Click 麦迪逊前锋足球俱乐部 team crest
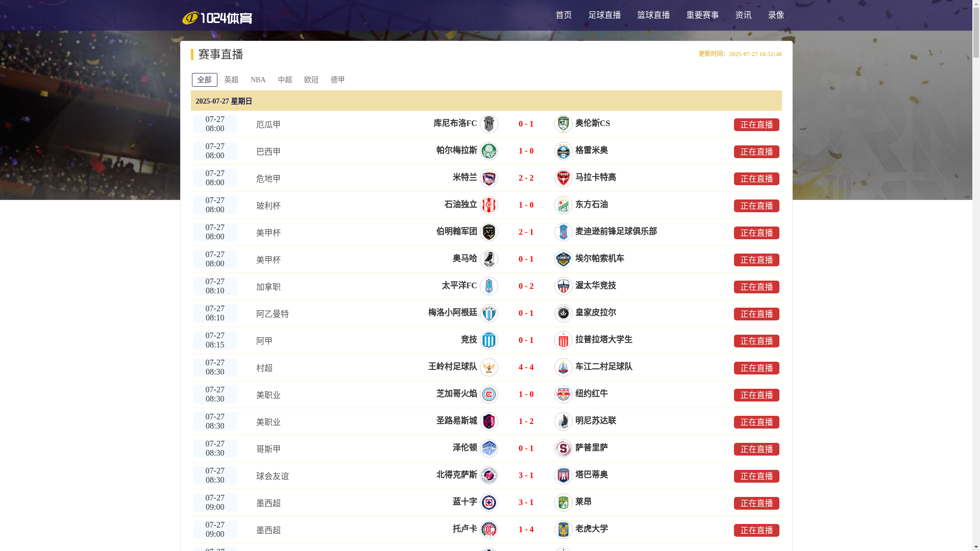 pos(563,232)
